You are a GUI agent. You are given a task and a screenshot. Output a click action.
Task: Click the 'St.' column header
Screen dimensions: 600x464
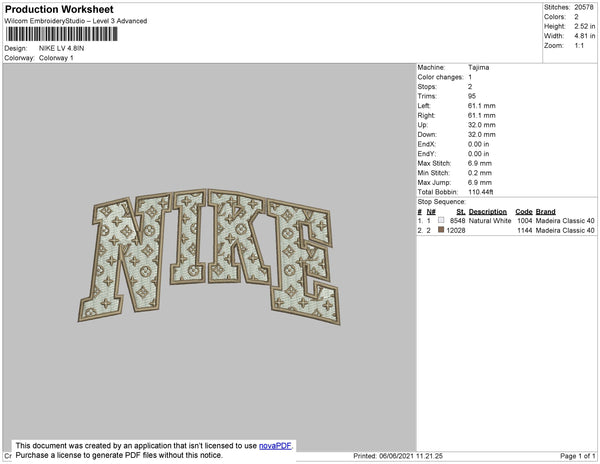[x=461, y=212]
